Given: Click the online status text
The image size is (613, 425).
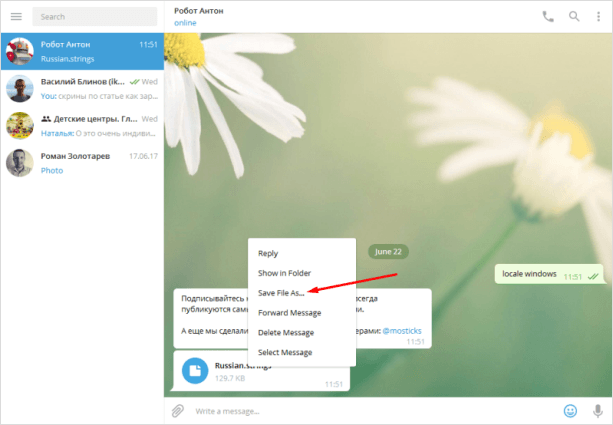Looking at the screenshot, I should 185,23.
